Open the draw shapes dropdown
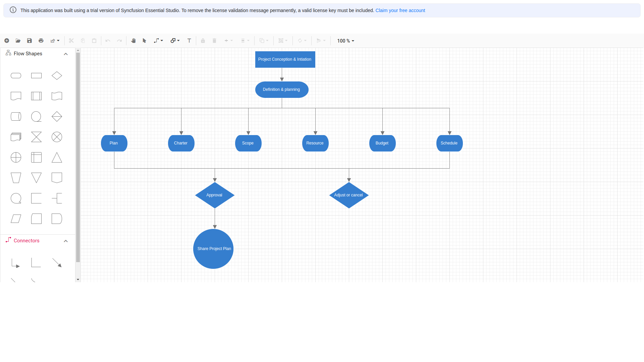644x362 pixels. pyautogui.click(x=175, y=41)
